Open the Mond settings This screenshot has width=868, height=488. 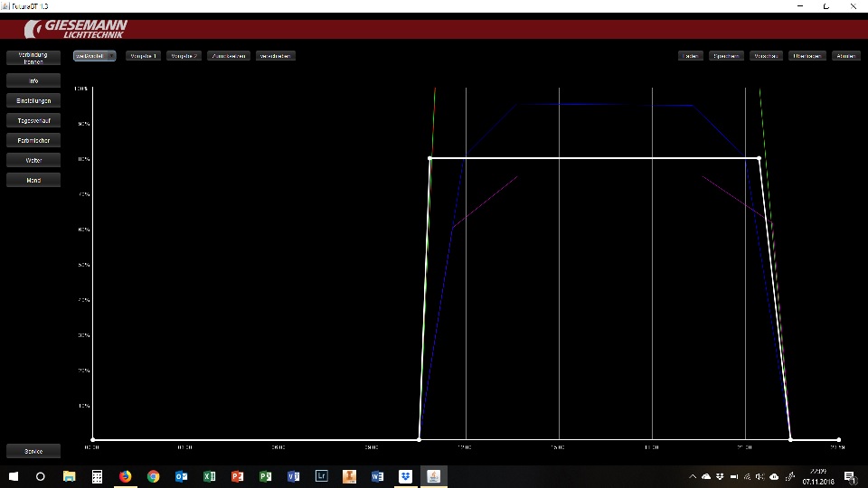coord(33,180)
